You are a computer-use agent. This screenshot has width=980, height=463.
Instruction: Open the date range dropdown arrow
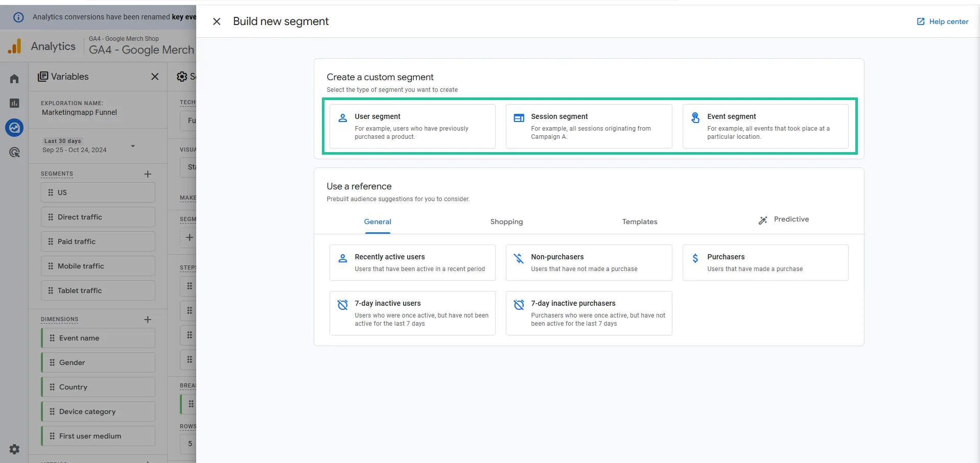pyautogui.click(x=133, y=146)
